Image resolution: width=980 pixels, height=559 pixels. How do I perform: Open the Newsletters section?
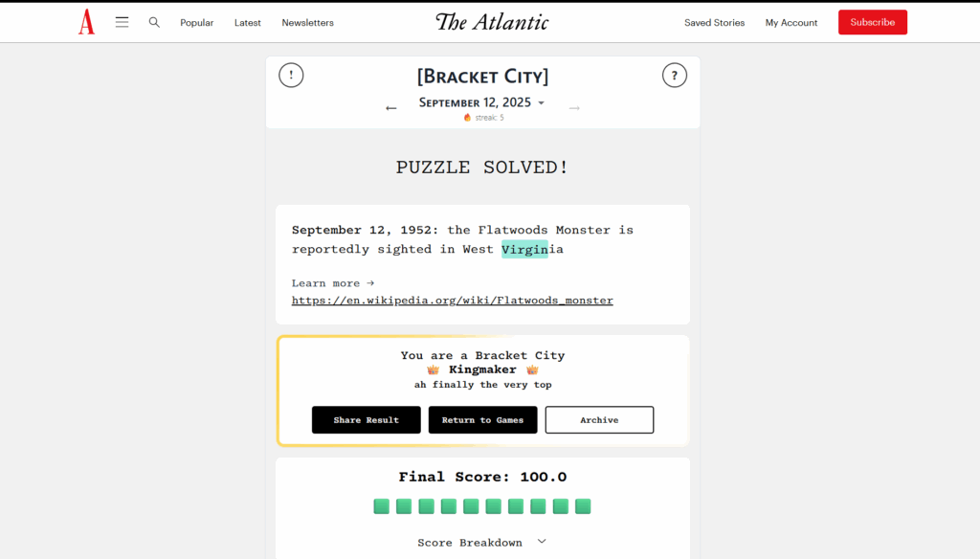pyautogui.click(x=307, y=22)
